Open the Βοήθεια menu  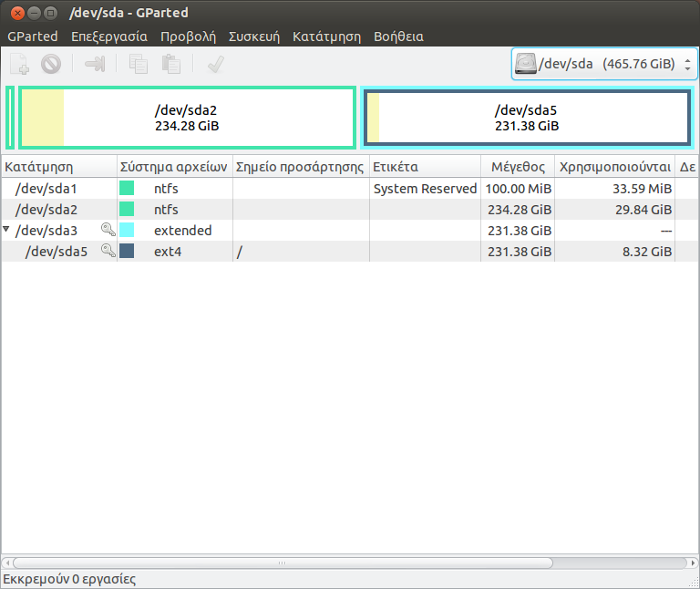click(x=398, y=36)
